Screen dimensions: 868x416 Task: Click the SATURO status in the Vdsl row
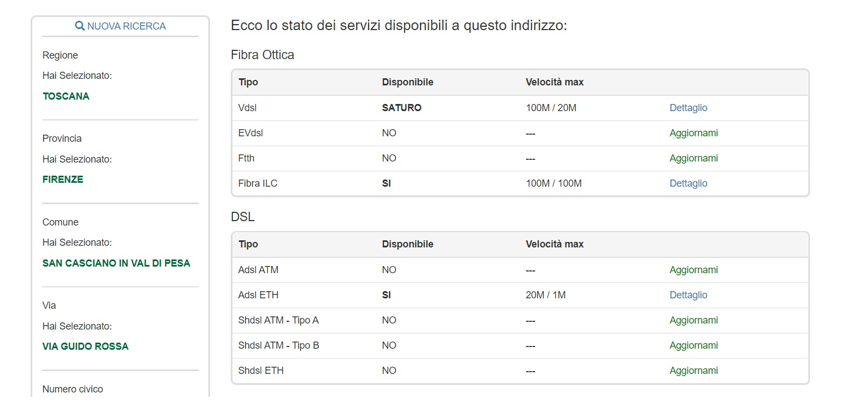[x=401, y=108]
